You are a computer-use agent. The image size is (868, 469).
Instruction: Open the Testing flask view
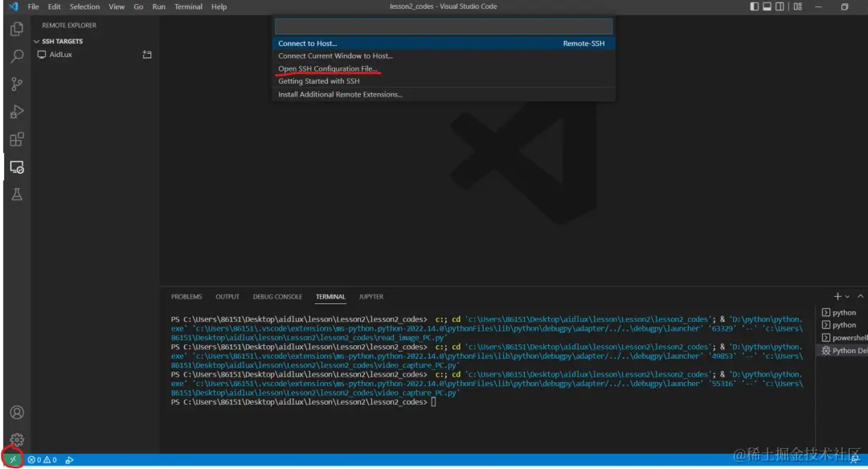pyautogui.click(x=17, y=194)
